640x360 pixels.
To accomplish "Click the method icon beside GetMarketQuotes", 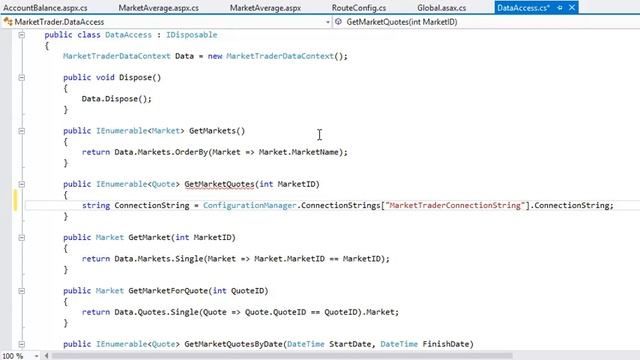I will coord(338,22).
